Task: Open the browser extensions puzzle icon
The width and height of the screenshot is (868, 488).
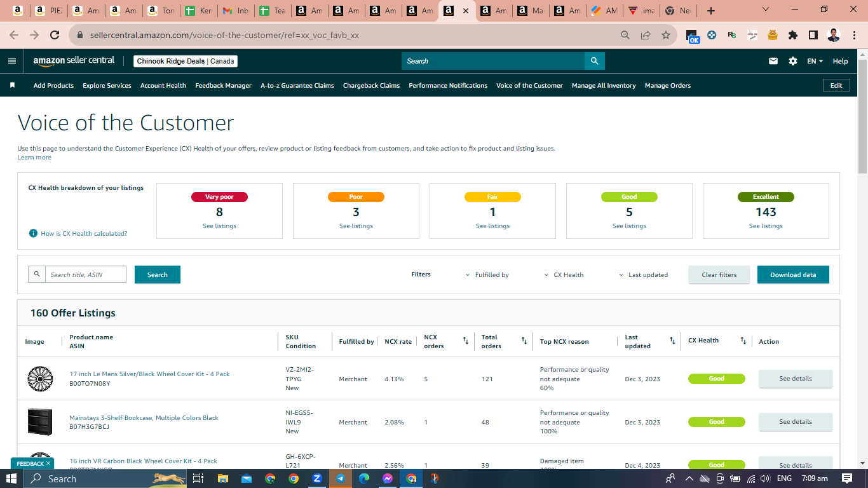Action: tap(792, 35)
